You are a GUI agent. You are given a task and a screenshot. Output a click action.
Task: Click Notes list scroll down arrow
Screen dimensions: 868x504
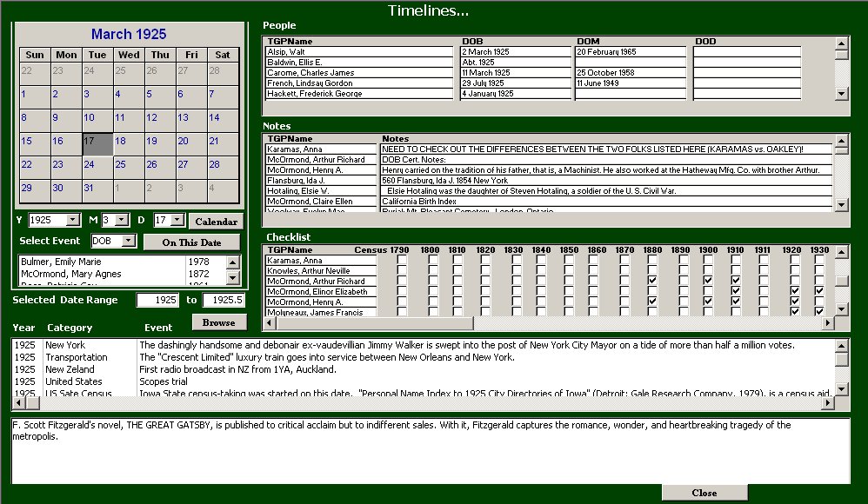[841, 205]
